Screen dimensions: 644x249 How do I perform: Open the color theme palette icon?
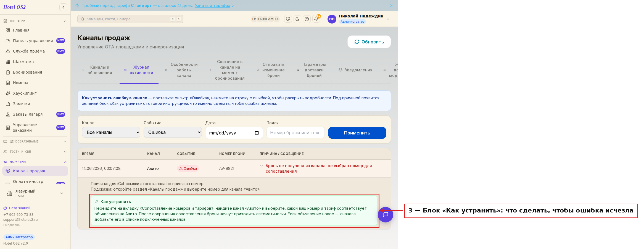(288, 19)
